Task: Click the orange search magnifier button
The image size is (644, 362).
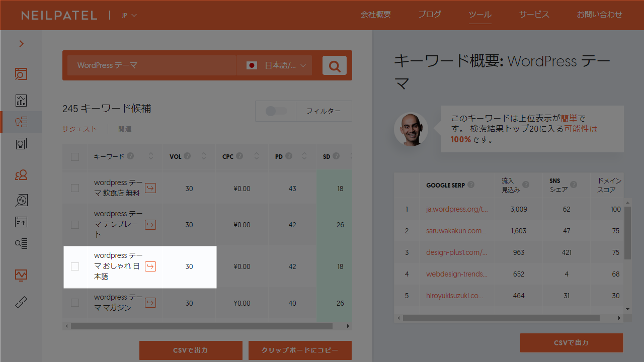Action: coord(335,65)
